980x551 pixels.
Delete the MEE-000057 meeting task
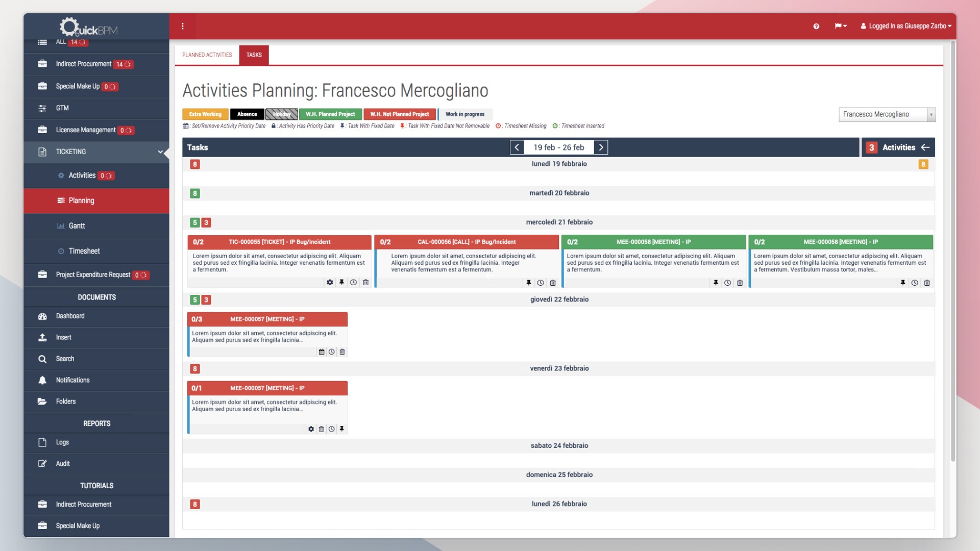[x=342, y=352]
